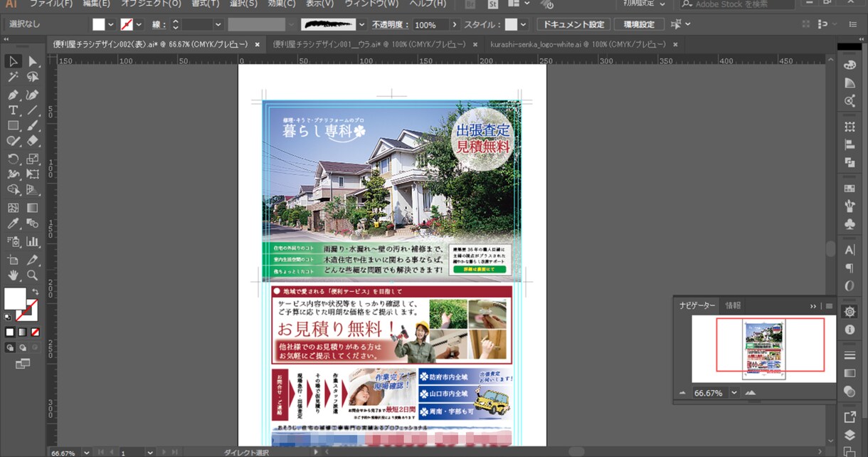Screen dimensions: 868x457
Task: Open the Navigator panel options menu
Action: (829, 306)
